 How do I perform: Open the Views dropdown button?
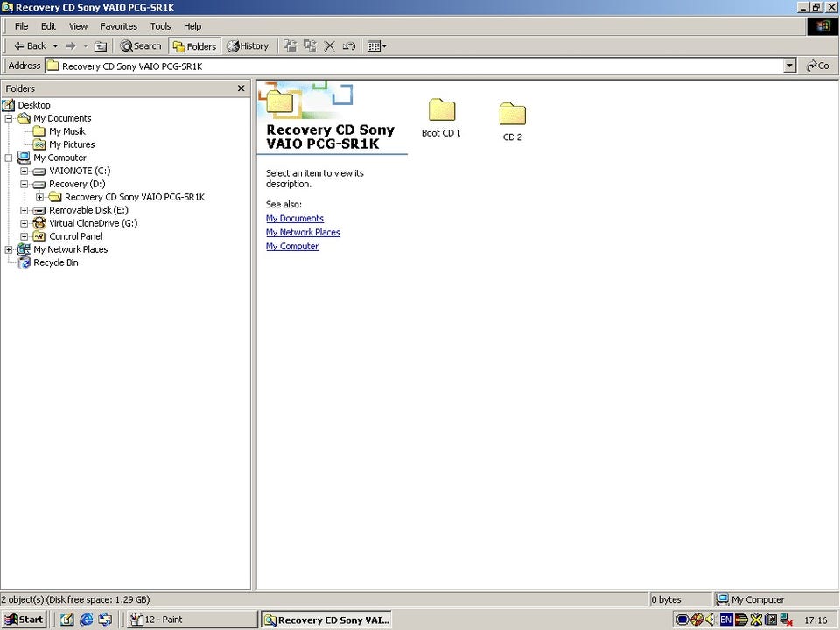tap(376, 46)
